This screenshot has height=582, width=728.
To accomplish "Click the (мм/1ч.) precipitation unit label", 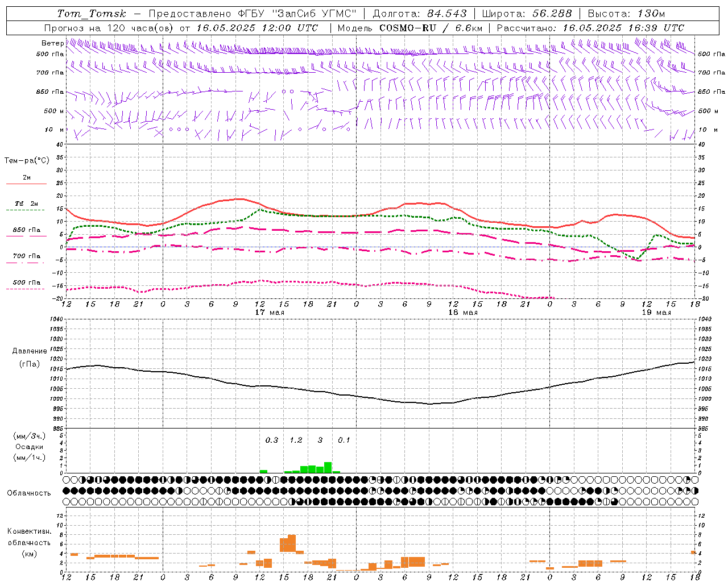I will (29, 458).
